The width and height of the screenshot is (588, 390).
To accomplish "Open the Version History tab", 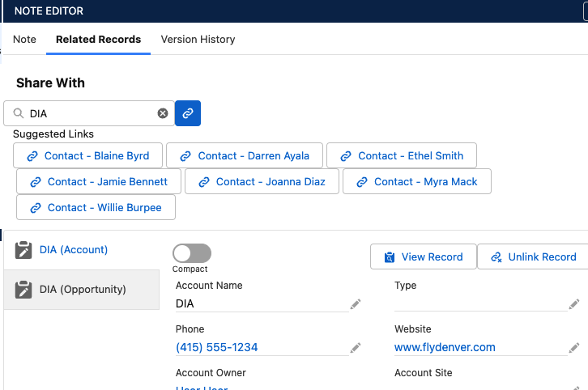I will 198,40.
